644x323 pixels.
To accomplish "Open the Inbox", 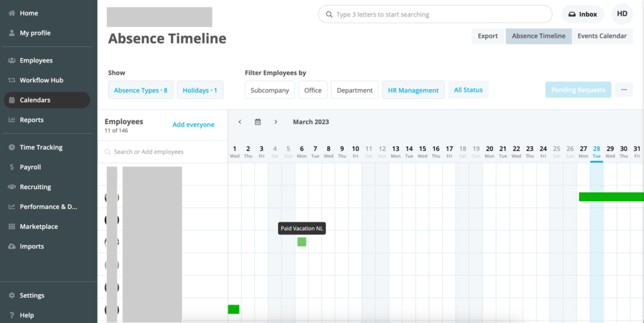I will tap(583, 14).
